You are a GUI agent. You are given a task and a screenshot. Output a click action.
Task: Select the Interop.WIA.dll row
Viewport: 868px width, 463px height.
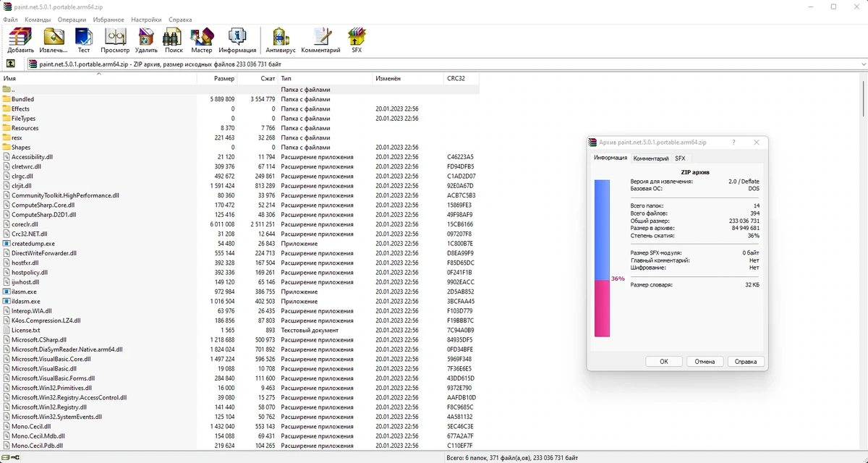tap(239, 311)
